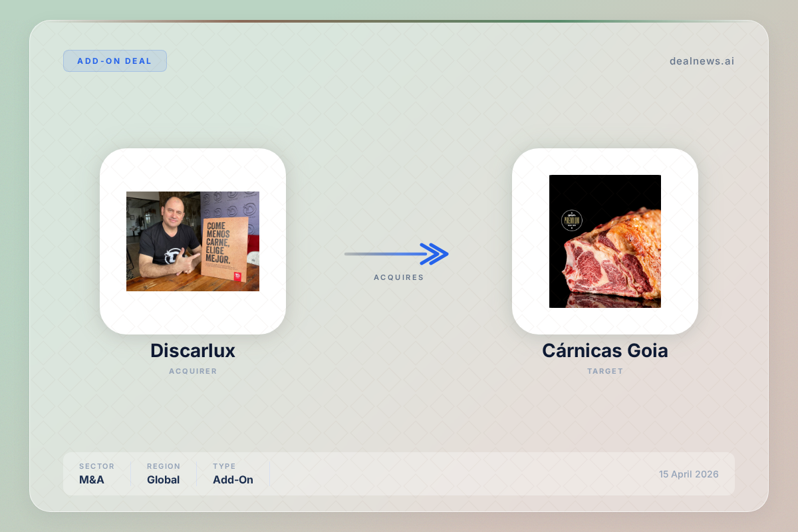Click the ACQUIRES text below the arrow
Viewport: 798px width, 532px height.
tap(398, 277)
